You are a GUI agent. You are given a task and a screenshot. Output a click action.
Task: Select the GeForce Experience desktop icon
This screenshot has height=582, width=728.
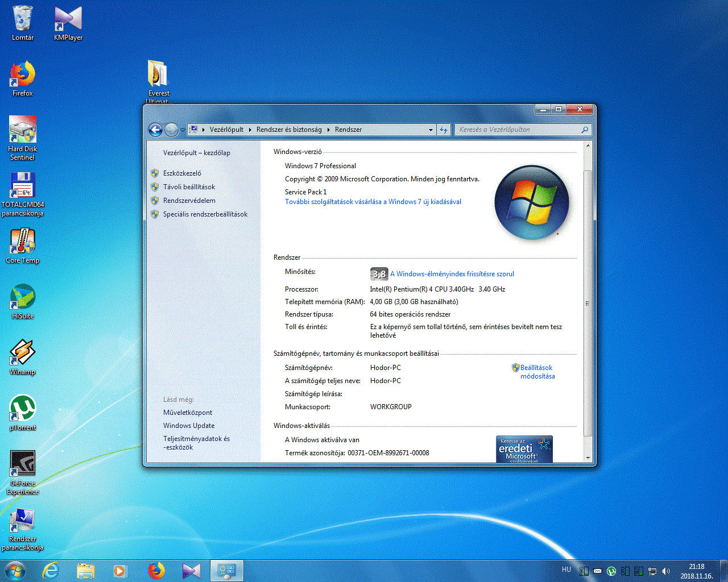click(x=23, y=473)
